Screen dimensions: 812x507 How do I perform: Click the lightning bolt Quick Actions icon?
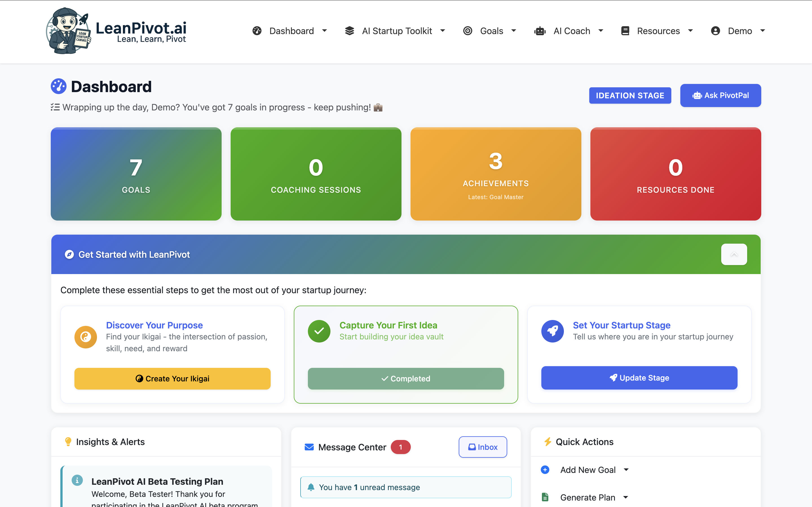pos(548,442)
